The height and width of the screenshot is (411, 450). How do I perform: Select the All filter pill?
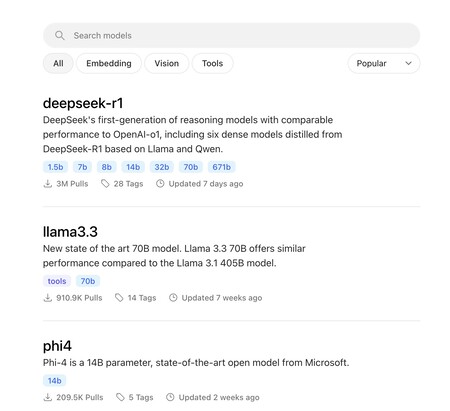point(58,63)
